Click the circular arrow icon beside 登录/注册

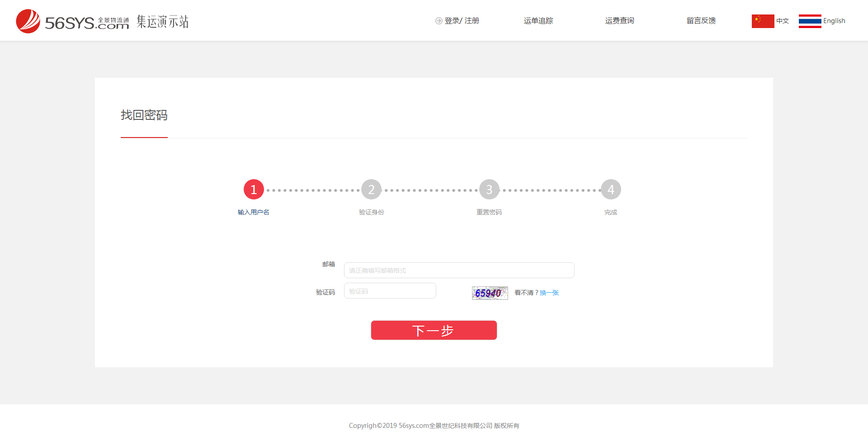coord(438,20)
